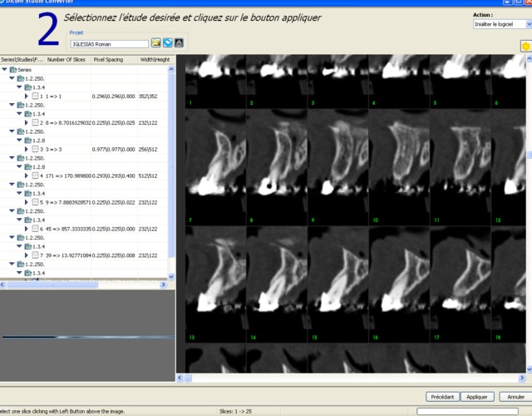Click the image viewer horizontal scroll-left arrow
The image size is (532, 416).
pos(180,377)
